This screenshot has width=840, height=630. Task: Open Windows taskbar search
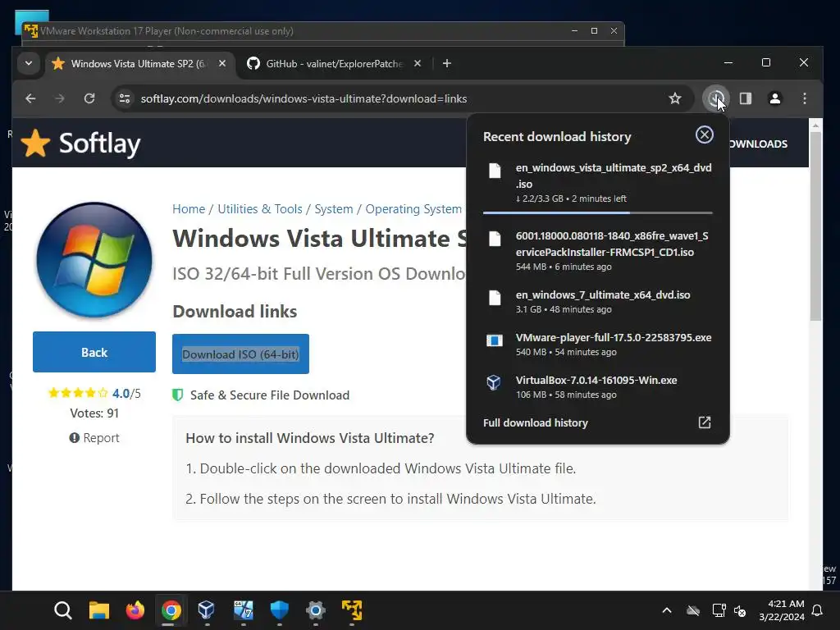tap(62, 610)
